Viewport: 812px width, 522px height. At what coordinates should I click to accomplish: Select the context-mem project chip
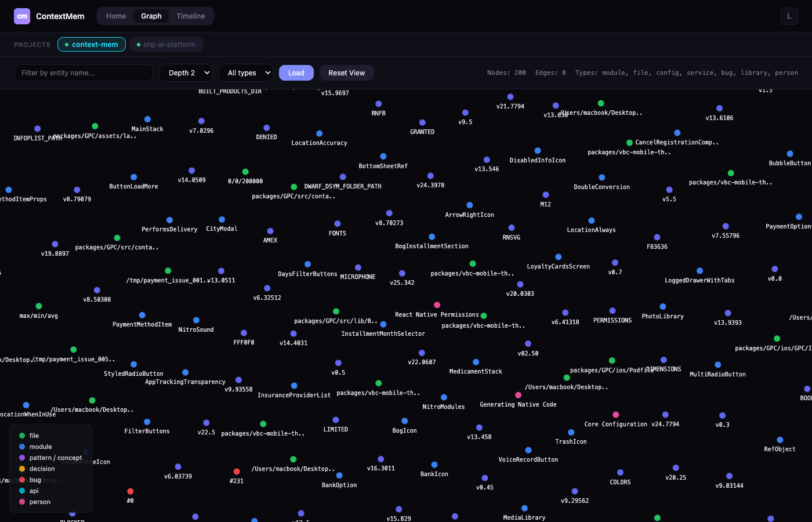coord(92,45)
